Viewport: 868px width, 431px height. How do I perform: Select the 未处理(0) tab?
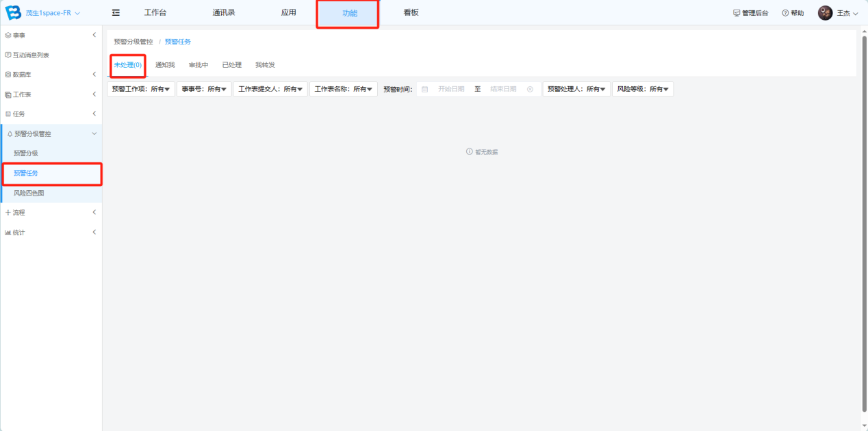tap(128, 65)
